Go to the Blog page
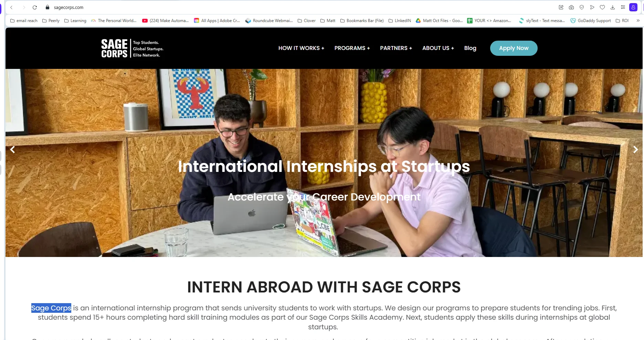The width and height of the screenshot is (644, 340). coord(470,48)
